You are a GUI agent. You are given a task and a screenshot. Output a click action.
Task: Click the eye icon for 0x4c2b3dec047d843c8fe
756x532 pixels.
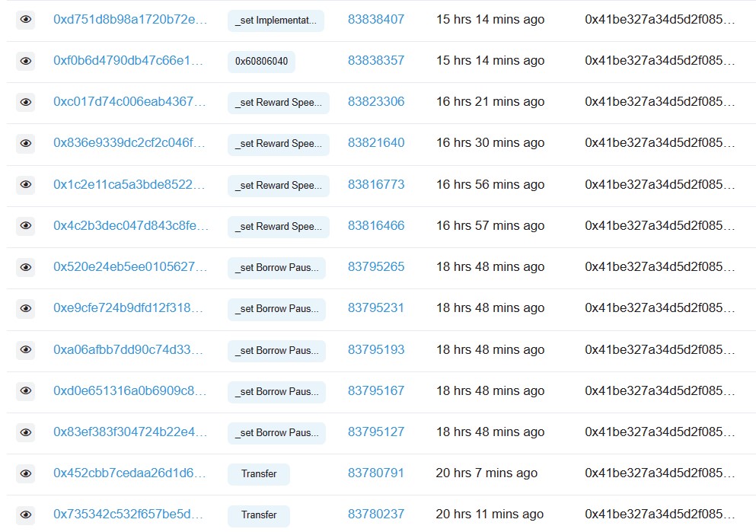click(x=26, y=226)
